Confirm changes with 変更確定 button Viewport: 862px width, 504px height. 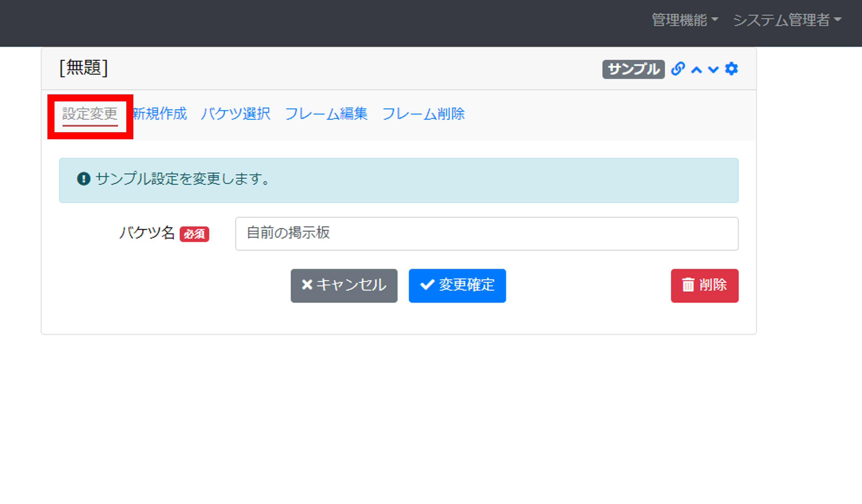[x=457, y=286]
